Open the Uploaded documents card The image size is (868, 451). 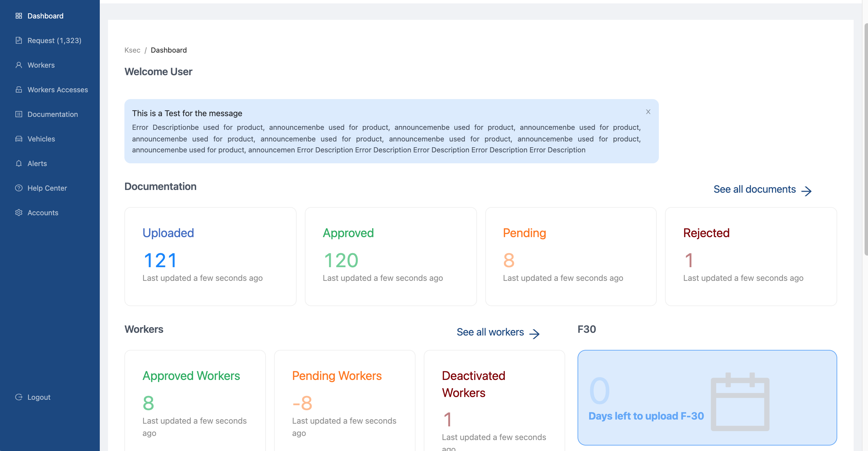tap(210, 256)
